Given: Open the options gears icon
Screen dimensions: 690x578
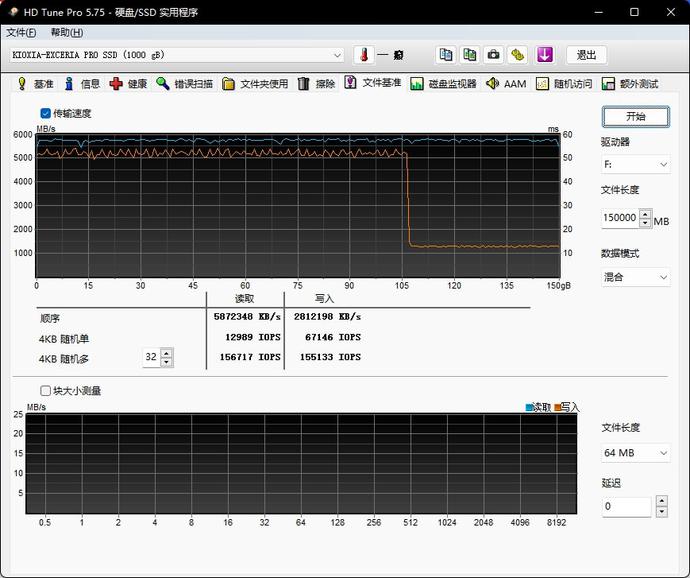Looking at the screenshot, I should 517,55.
